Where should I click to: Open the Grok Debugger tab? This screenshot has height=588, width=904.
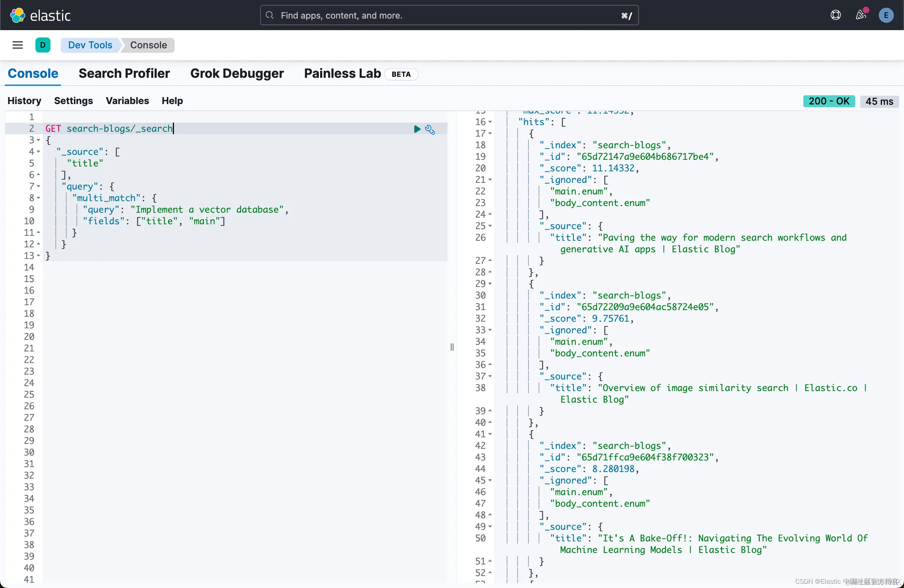click(237, 73)
